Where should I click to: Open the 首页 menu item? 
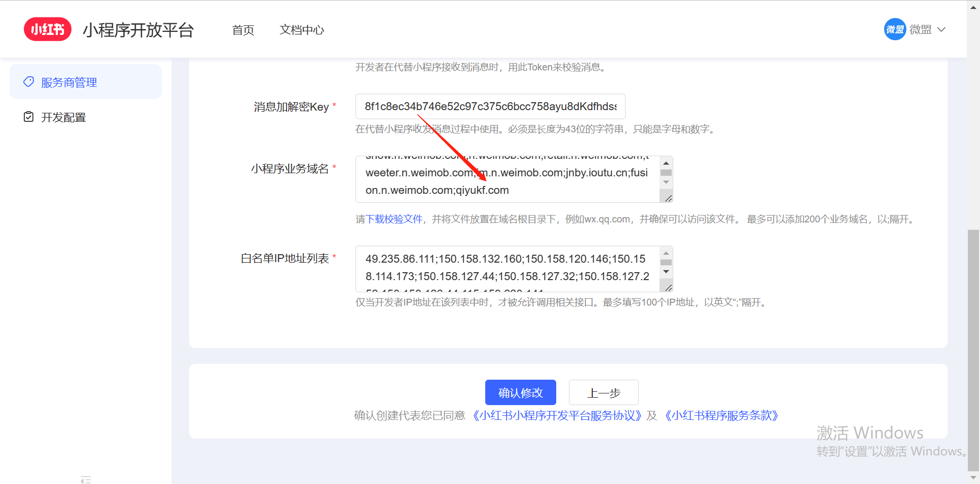[243, 30]
